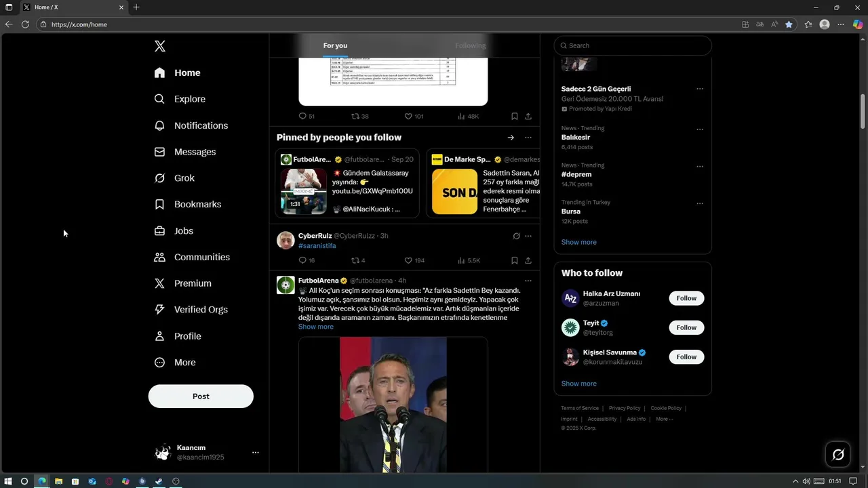This screenshot has width=868, height=488.
Task: Open options dots for Pinned section
Action: pyautogui.click(x=528, y=138)
